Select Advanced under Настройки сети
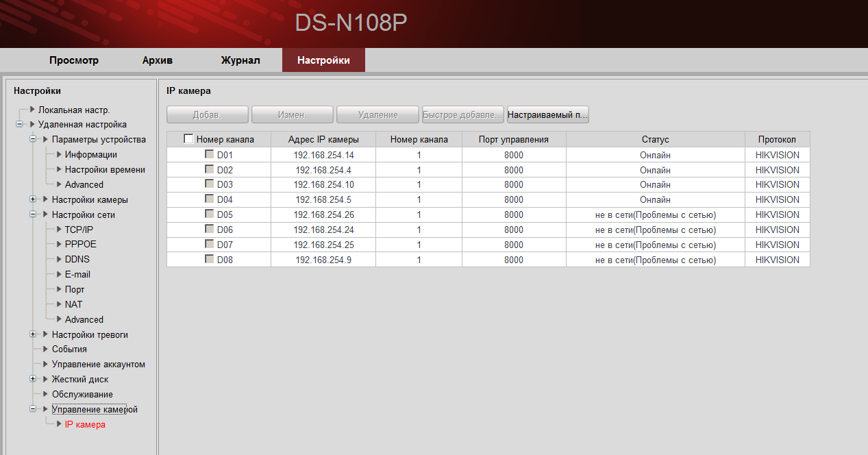The image size is (868, 455). (x=84, y=319)
